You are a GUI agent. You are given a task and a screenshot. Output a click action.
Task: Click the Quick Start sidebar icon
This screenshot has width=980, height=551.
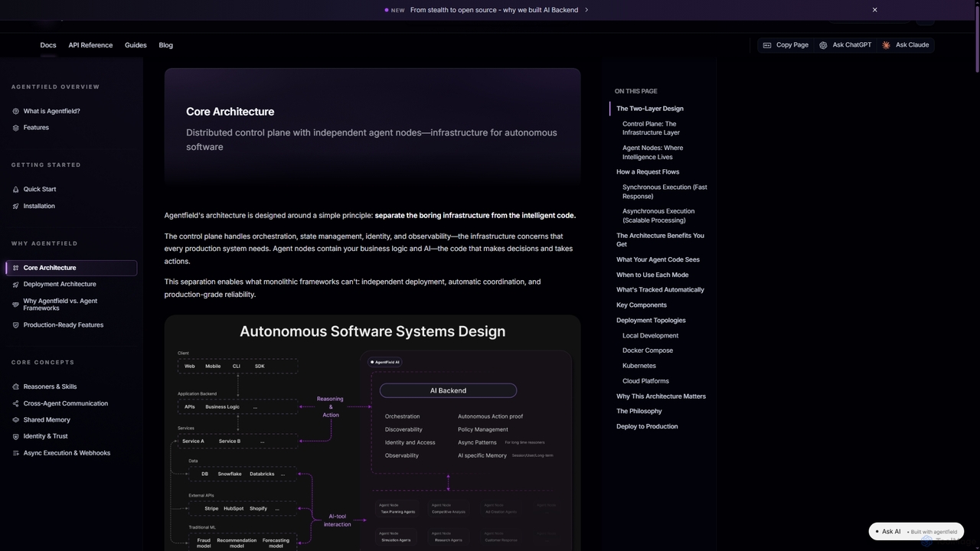pos(16,189)
